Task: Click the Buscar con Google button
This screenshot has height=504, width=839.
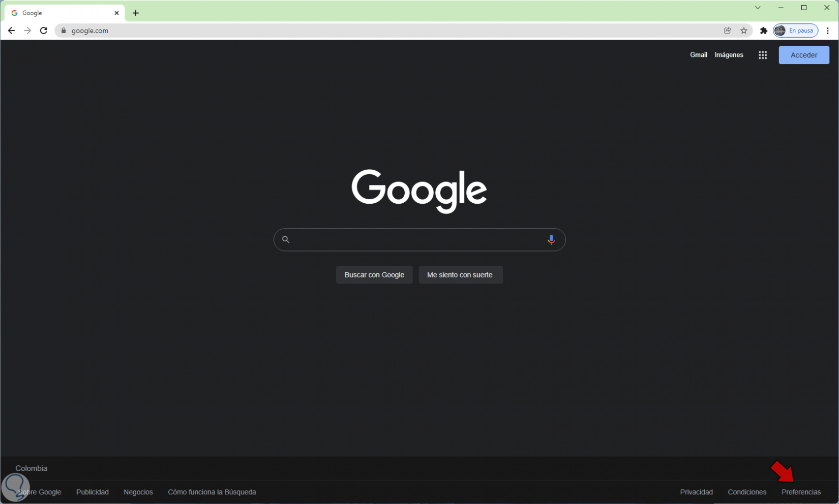Action: (x=374, y=275)
